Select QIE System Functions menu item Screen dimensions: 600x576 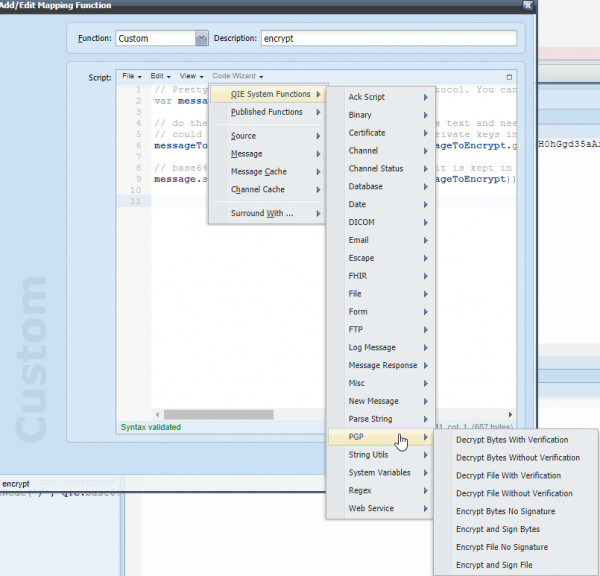(268, 94)
